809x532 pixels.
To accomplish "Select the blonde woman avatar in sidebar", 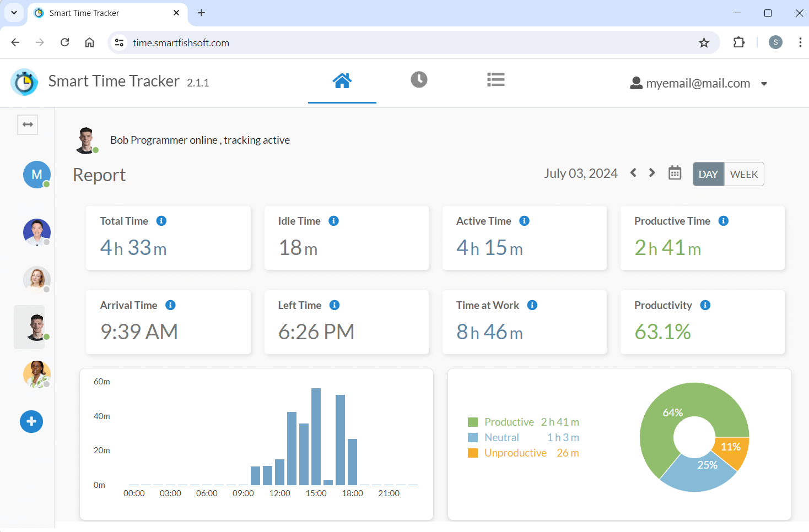I will (x=37, y=280).
